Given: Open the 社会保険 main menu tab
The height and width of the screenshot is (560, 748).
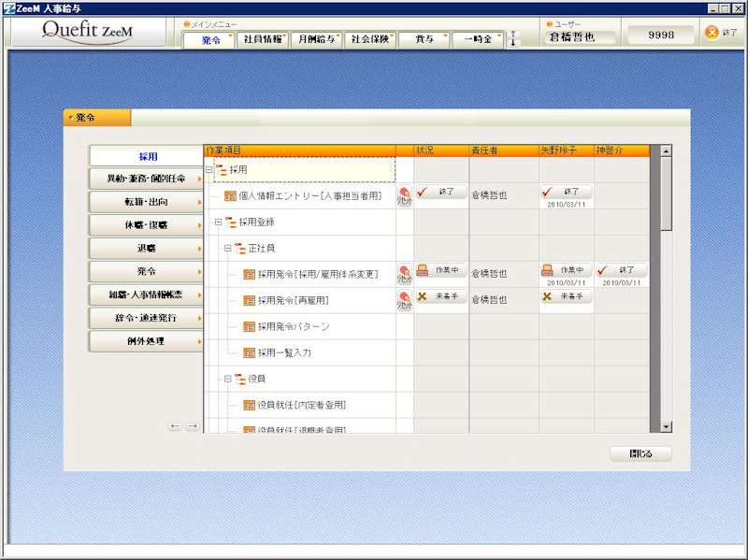Looking at the screenshot, I should tap(369, 39).
